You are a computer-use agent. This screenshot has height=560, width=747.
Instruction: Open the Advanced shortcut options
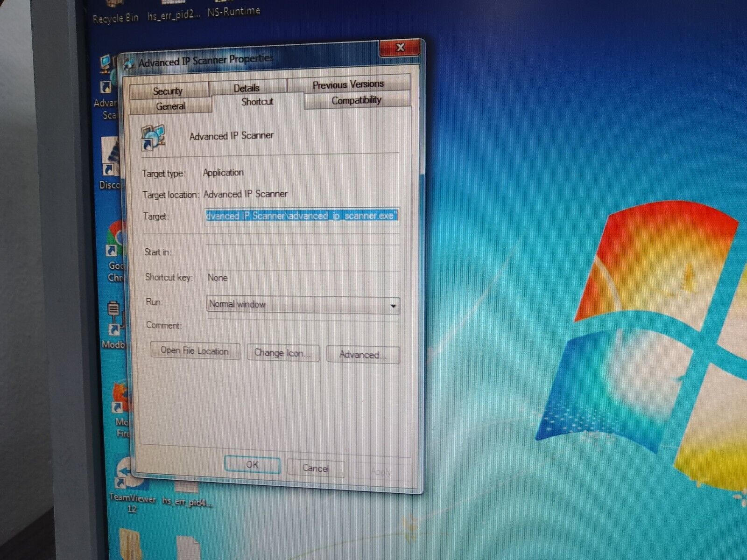363,355
